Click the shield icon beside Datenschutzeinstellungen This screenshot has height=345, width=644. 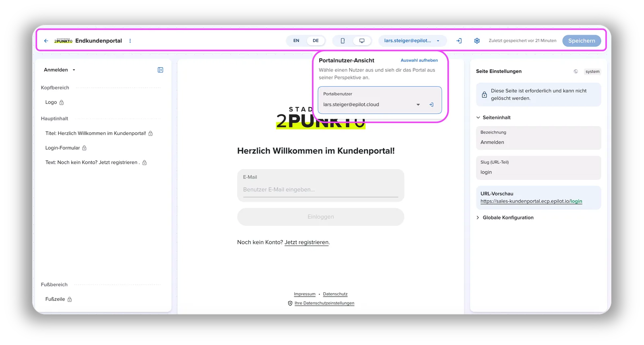[x=290, y=303]
